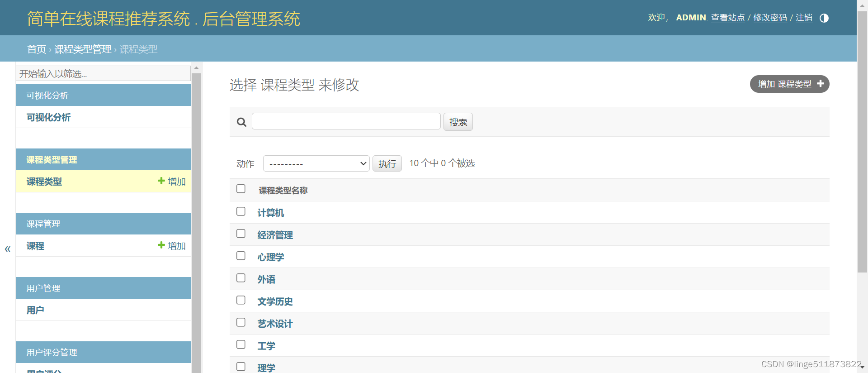The height and width of the screenshot is (373, 868).
Task: Collapse sidebar with the « arrow
Action: point(8,249)
